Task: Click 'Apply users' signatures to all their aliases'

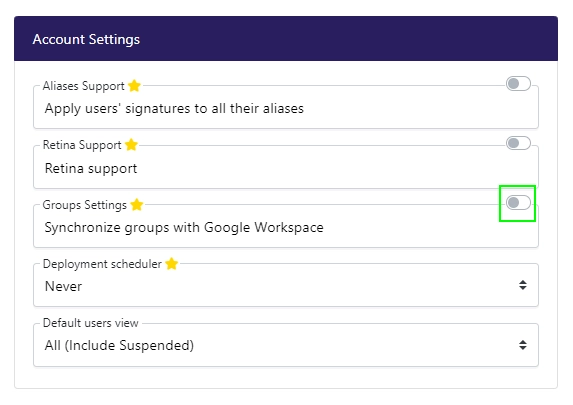Action: 174,109
